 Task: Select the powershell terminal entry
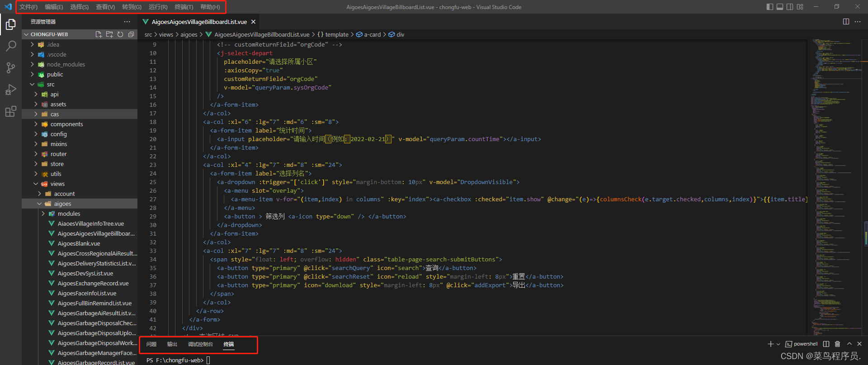(802, 344)
